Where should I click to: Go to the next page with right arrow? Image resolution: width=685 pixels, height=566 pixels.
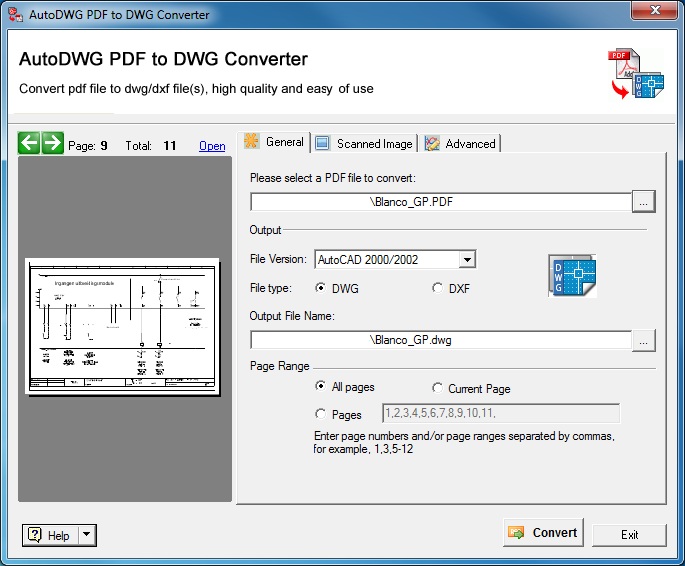[52, 143]
